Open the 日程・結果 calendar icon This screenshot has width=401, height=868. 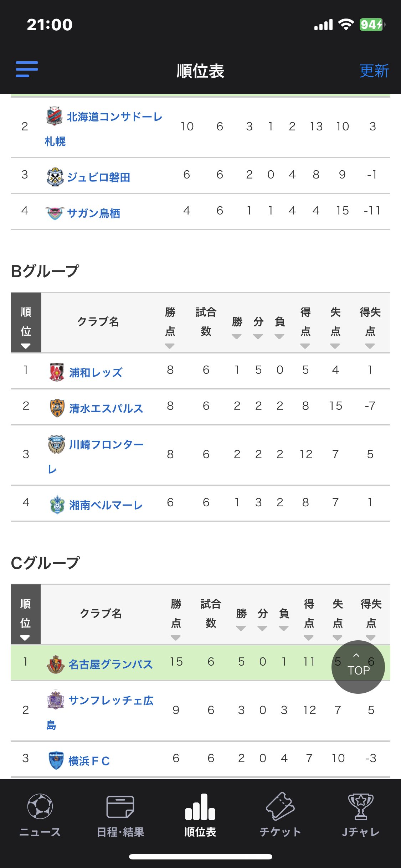tap(120, 806)
